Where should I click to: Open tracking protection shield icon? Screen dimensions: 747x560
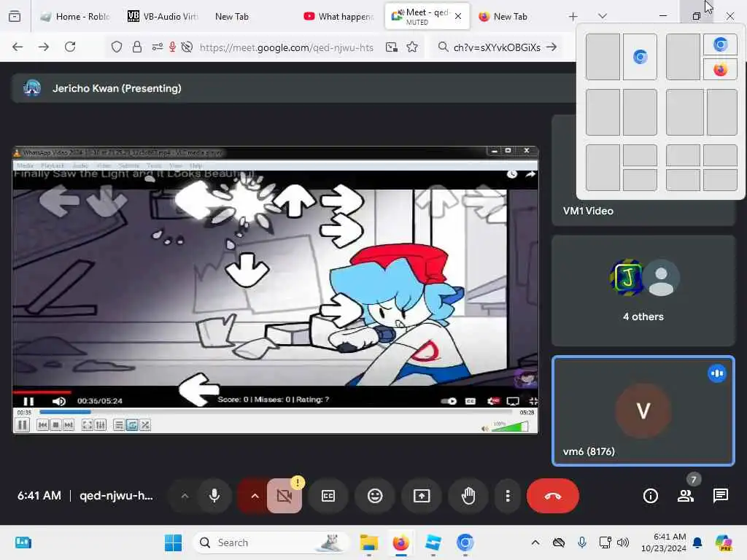click(x=117, y=47)
